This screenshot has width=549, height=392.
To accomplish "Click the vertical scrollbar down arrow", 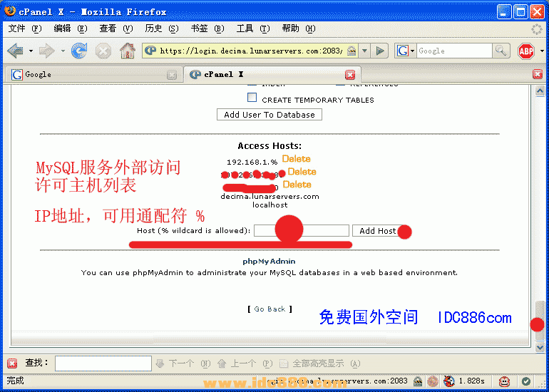I will tap(540, 346).
